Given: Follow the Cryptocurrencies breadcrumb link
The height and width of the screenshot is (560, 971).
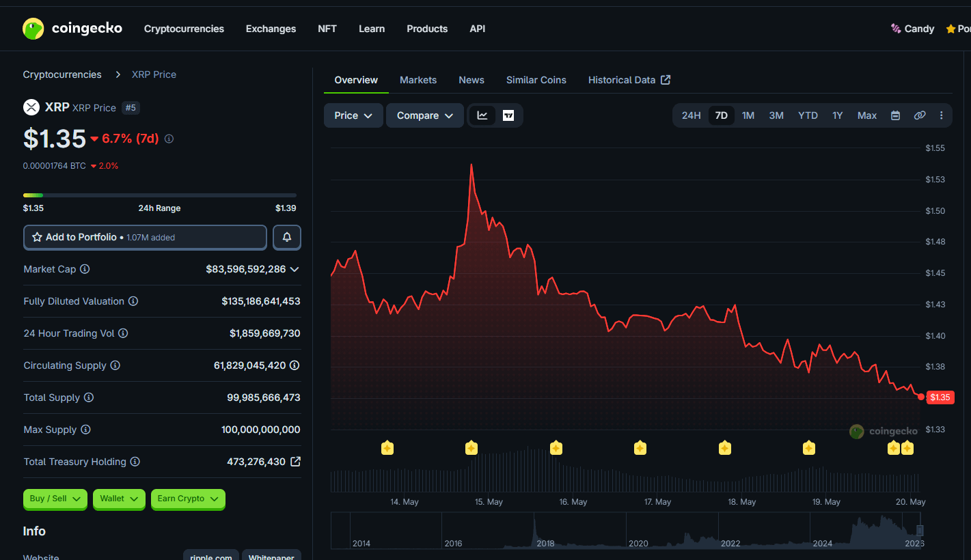Looking at the screenshot, I should (x=62, y=74).
